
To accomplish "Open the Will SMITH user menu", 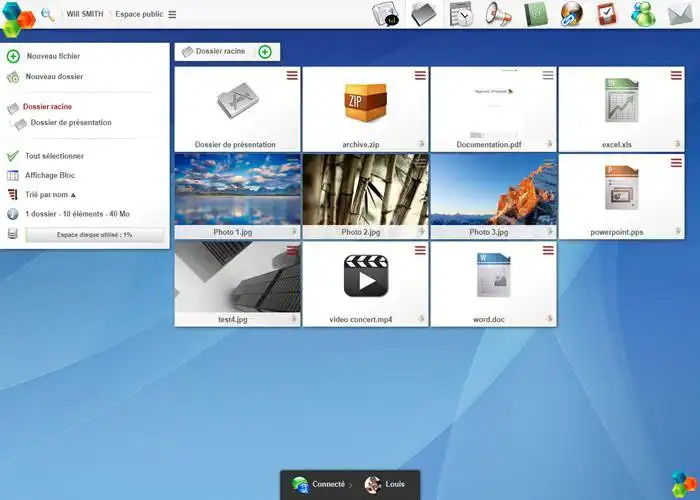I will tap(85, 14).
